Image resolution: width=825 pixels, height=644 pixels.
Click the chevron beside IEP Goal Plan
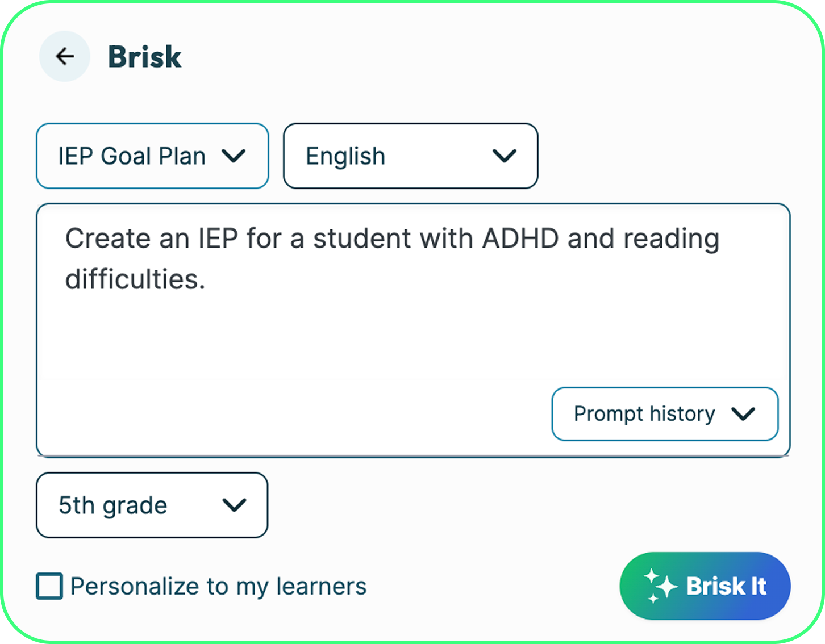(x=234, y=156)
